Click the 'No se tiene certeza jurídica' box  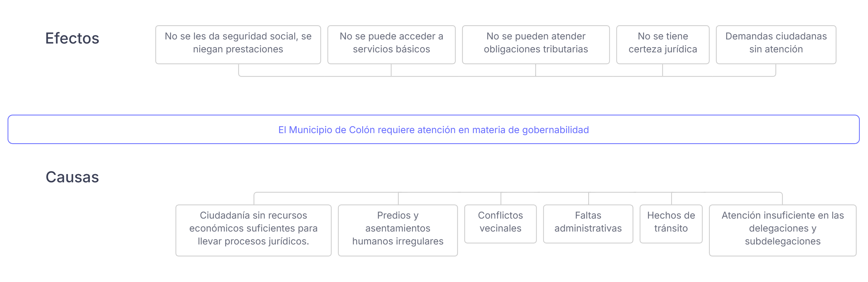(663, 44)
